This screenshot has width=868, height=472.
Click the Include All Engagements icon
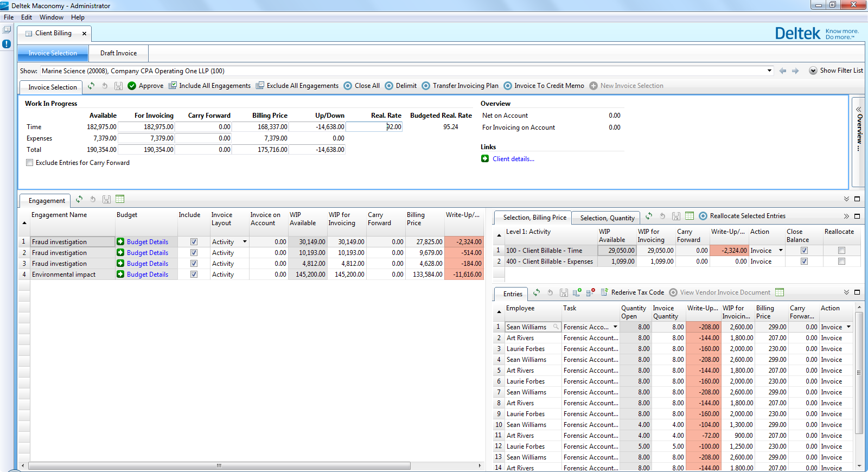point(173,86)
